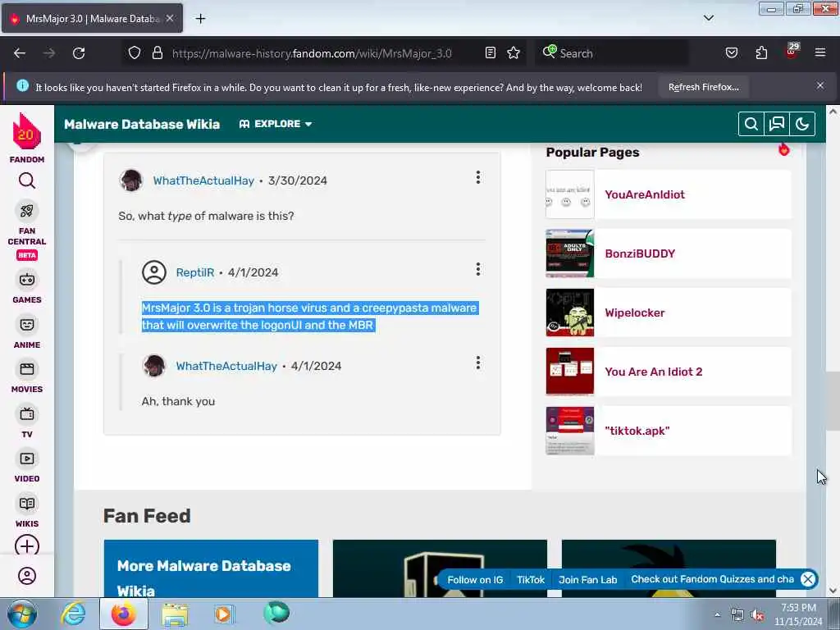840x630 pixels.
Task: Click the plus circle to start a wiki
Action: point(27,546)
